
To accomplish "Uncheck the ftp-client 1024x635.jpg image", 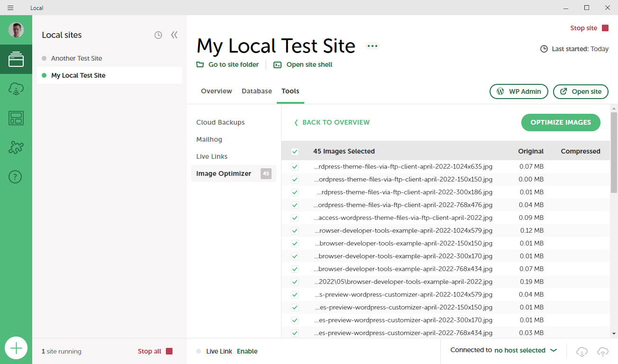I will [x=295, y=167].
